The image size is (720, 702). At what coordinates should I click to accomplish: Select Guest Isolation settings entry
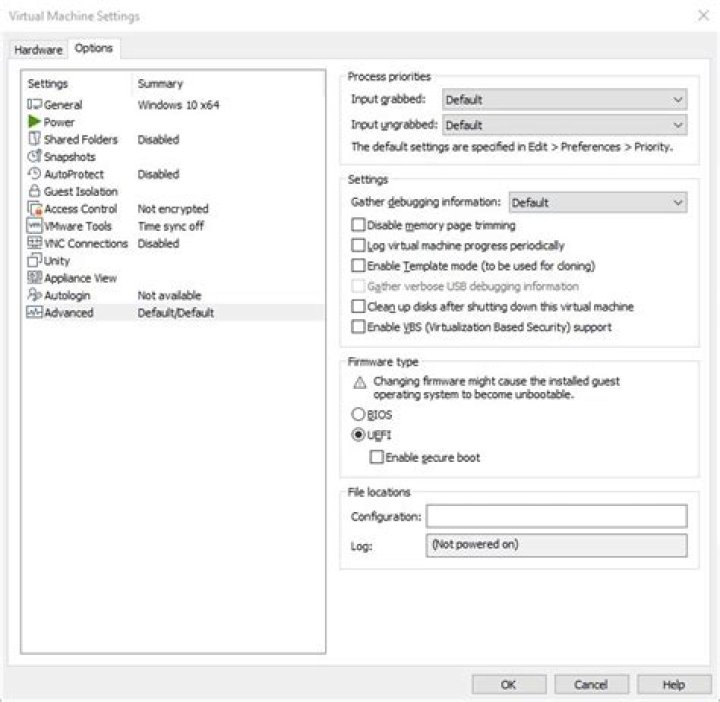(81, 191)
